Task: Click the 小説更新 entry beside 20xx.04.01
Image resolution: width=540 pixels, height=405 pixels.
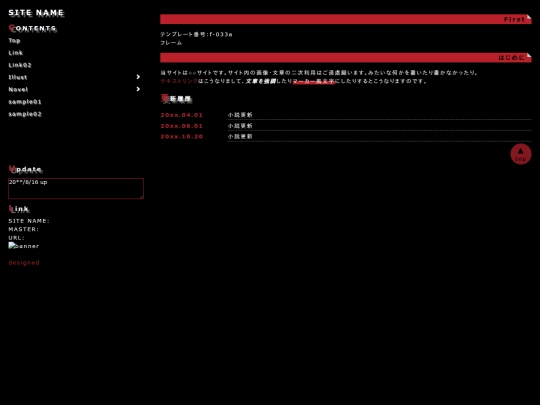Action: (x=240, y=115)
